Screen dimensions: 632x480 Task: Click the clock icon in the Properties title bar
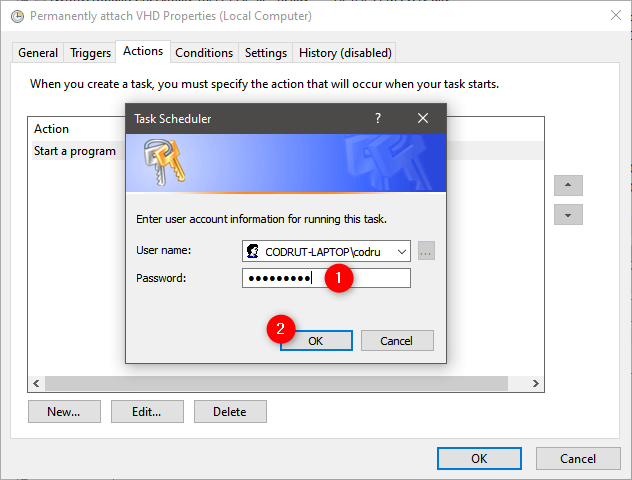(x=17, y=17)
